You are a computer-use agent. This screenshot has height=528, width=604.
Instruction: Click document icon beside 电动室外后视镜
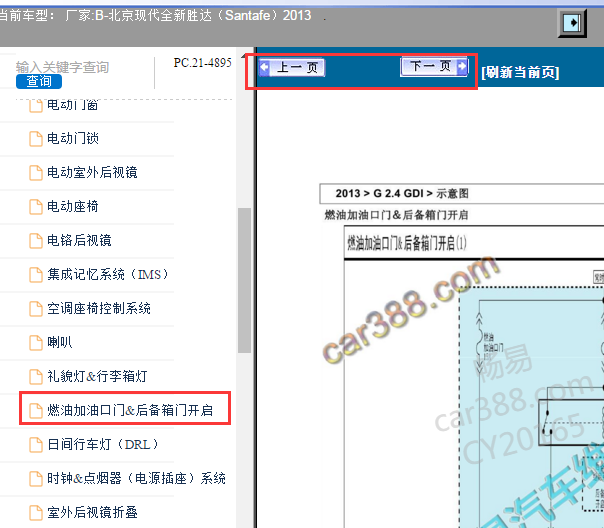point(36,173)
